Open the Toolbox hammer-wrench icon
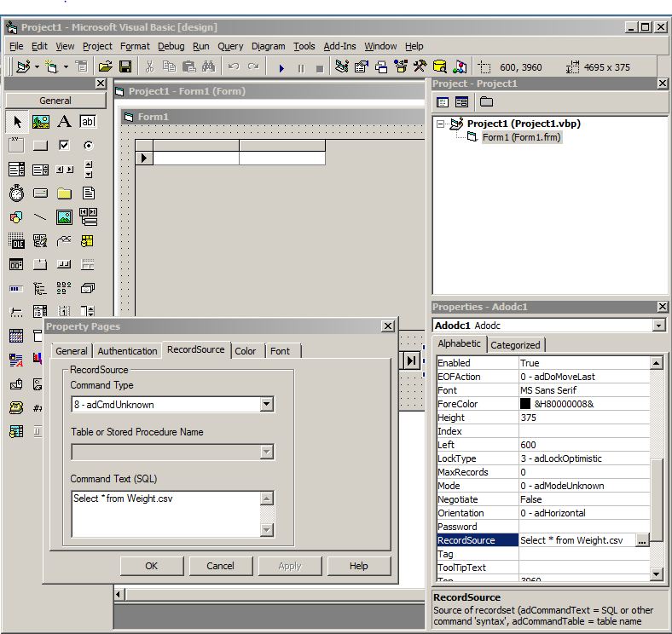The width and height of the screenshot is (672, 634). [x=420, y=66]
